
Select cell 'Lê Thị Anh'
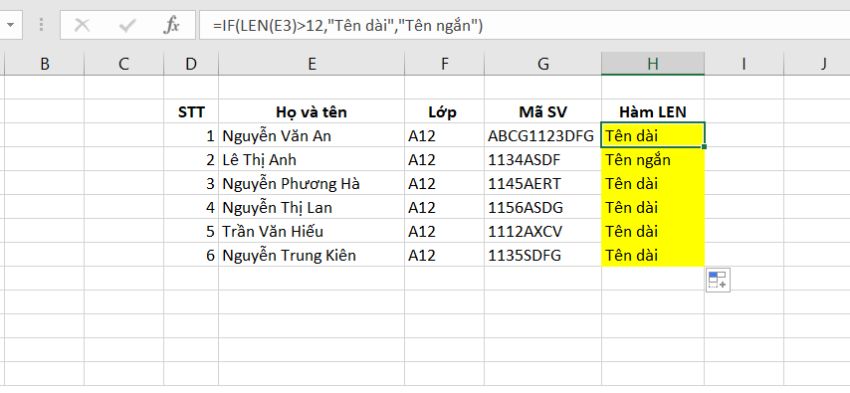click(x=311, y=159)
